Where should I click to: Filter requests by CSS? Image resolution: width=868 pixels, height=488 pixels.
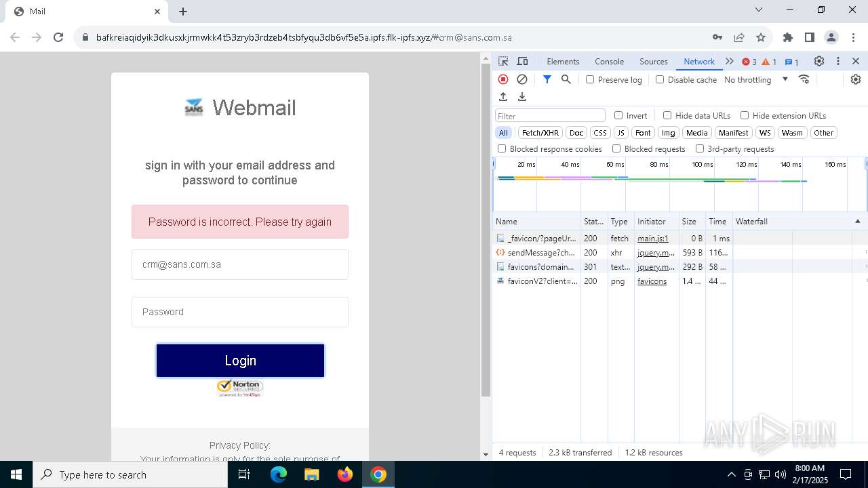coord(600,133)
